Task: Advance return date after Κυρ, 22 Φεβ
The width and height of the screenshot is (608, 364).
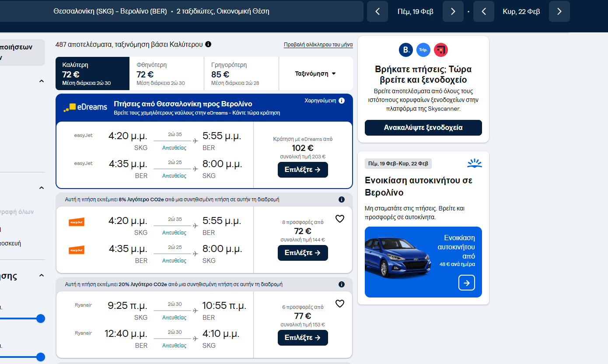Action: pyautogui.click(x=559, y=11)
